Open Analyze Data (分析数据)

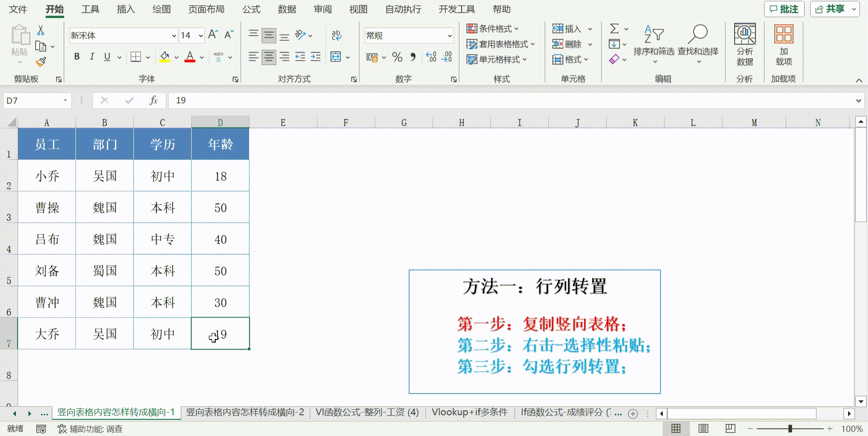coord(745,45)
